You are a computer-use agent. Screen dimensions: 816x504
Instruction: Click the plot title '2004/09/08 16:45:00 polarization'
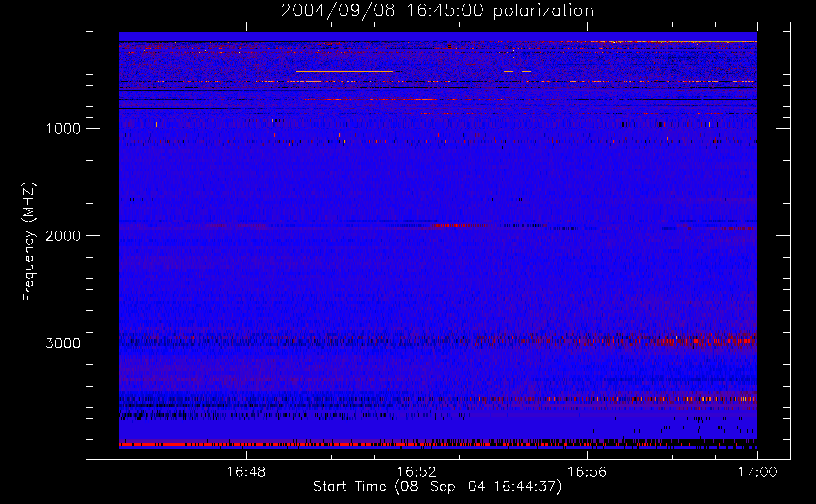pyautogui.click(x=437, y=11)
